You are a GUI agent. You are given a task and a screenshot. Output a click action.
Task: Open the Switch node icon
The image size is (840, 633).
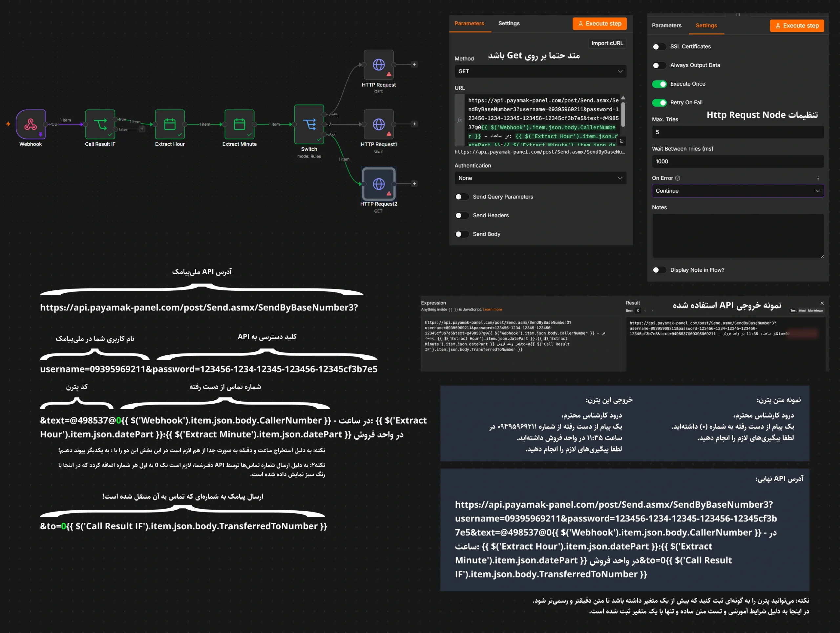309,124
